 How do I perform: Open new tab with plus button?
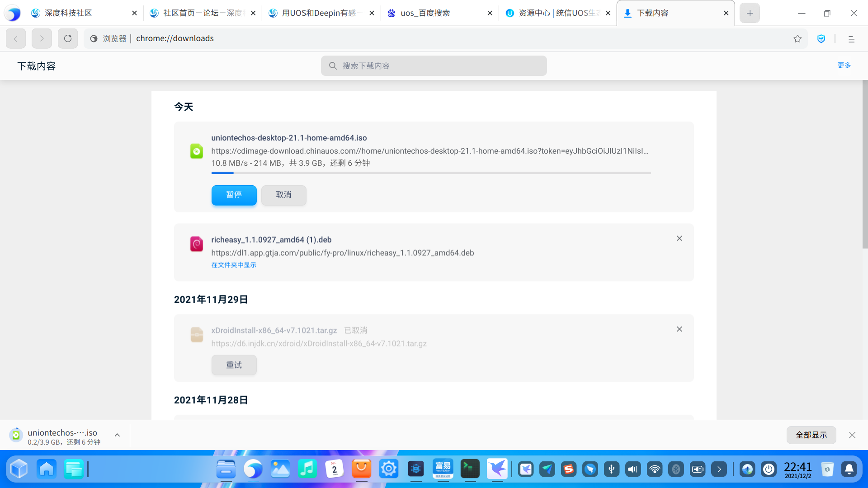750,13
